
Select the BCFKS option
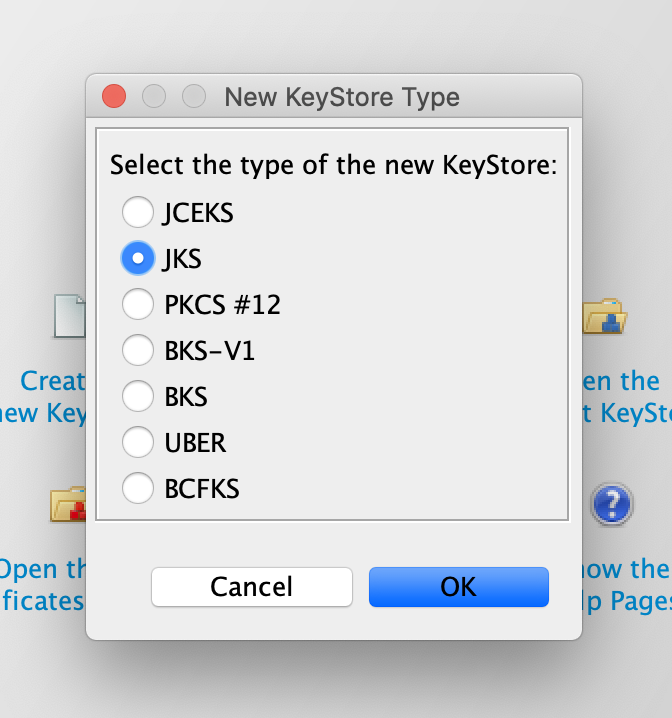[137, 488]
